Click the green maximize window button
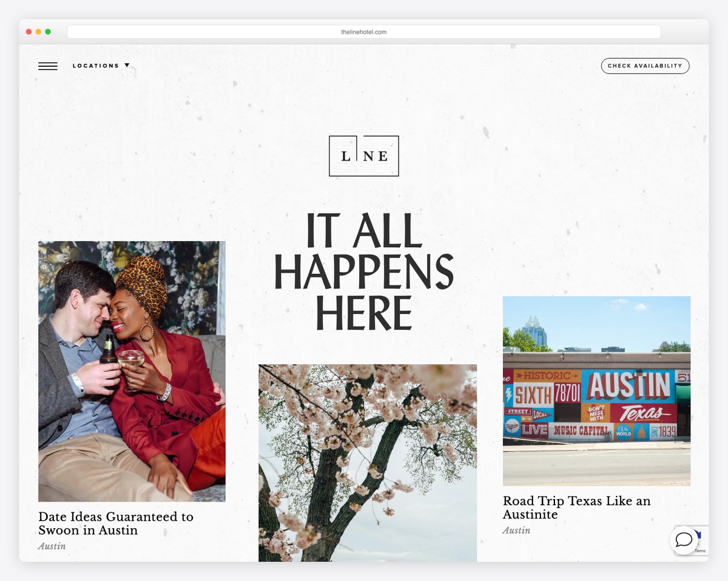The width and height of the screenshot is (728, 581). pyautogui.click(x=48, y=32)
